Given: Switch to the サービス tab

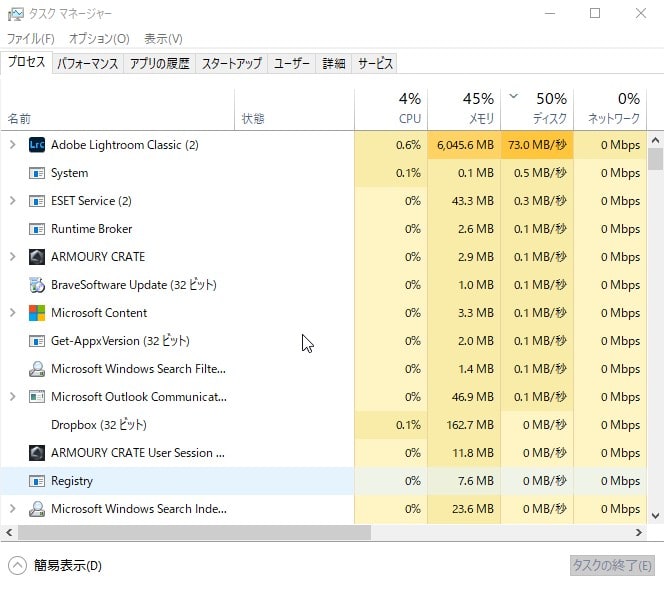Looking at the screenshot, I should click(375, 64).
